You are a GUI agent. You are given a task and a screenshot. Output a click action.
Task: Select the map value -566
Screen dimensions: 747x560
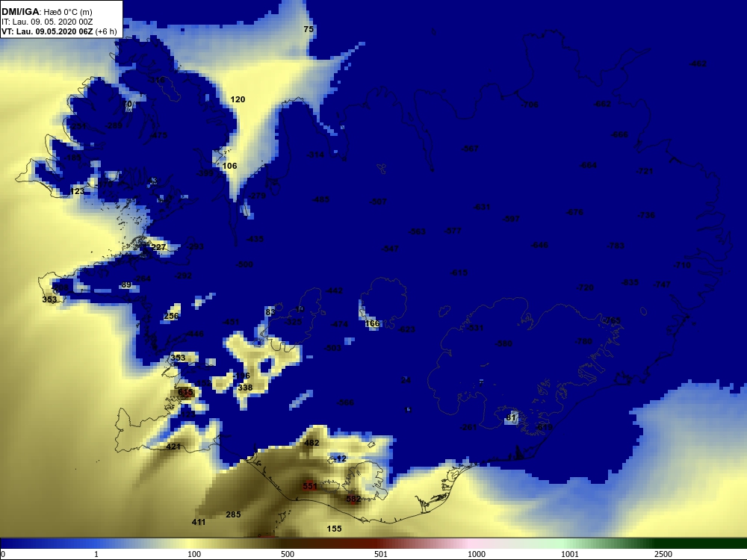coord(345,403)
